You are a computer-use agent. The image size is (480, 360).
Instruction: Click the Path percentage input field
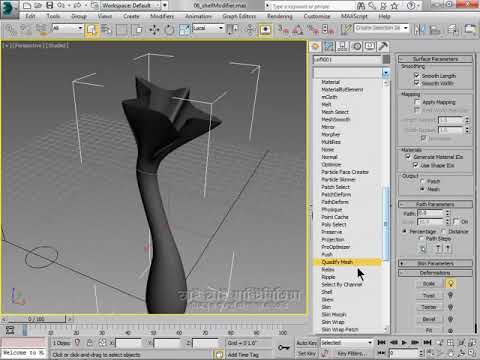point(430,213)
